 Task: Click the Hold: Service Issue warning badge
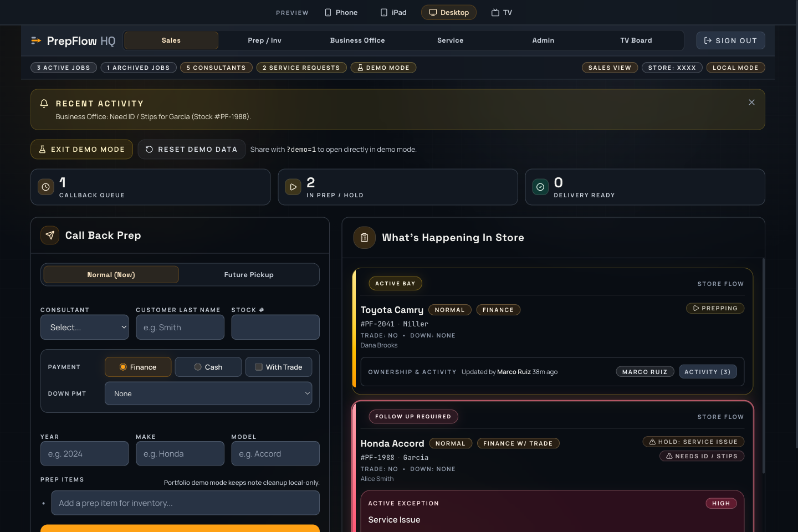point(693,442)
